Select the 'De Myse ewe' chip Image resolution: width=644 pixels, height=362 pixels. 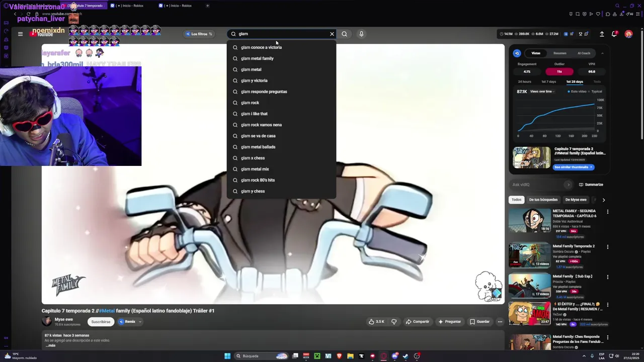[x=576, y=200]
